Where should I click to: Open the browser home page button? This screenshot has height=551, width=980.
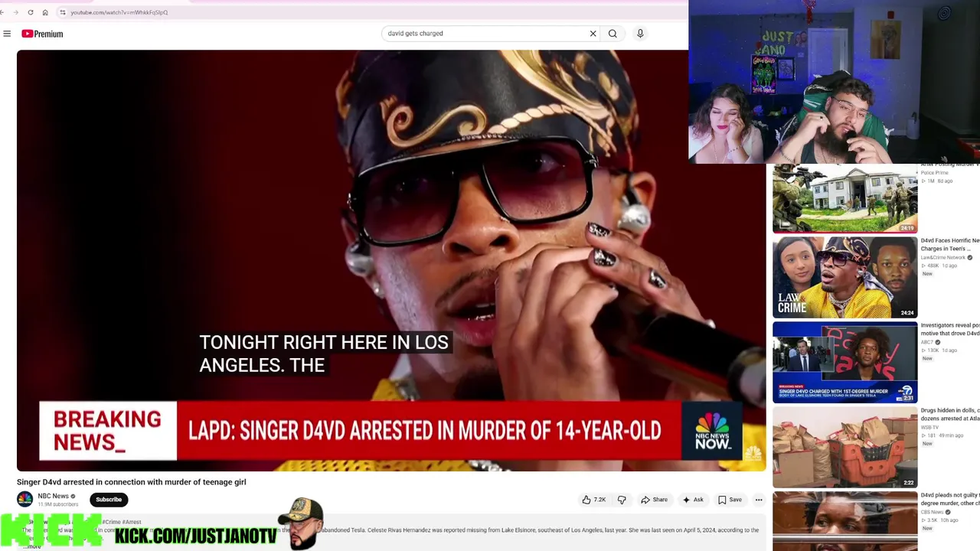pos(45,12)
